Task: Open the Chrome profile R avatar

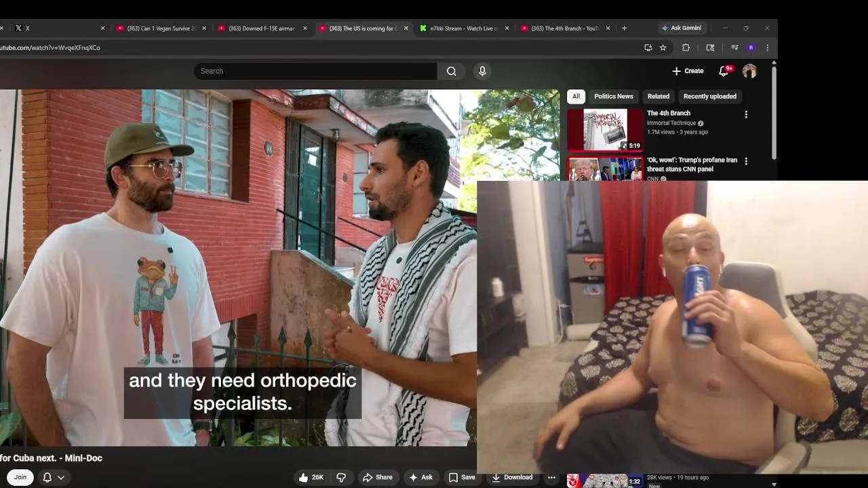Action: [751, 47]
